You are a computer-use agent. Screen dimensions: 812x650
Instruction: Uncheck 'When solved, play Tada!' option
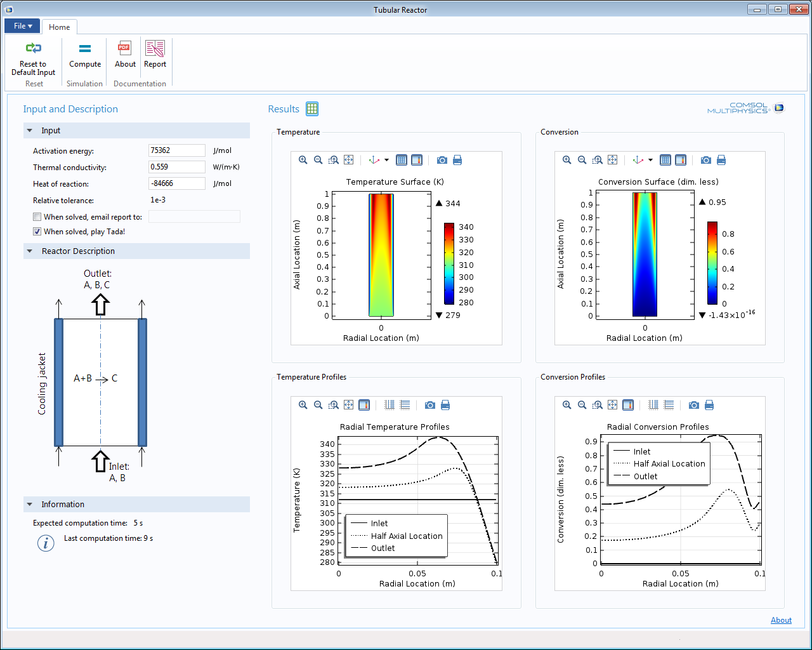tap(37, 232)
